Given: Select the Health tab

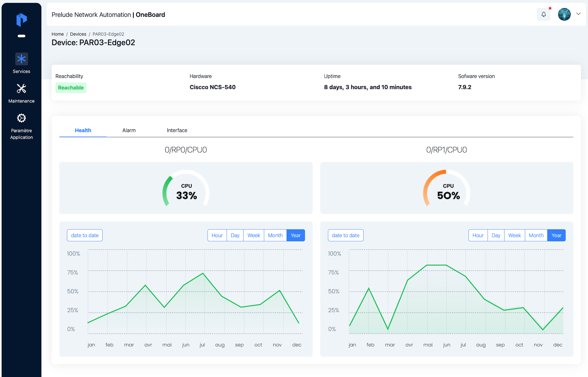Looking at the screenshot, I should tap(83, 130).
